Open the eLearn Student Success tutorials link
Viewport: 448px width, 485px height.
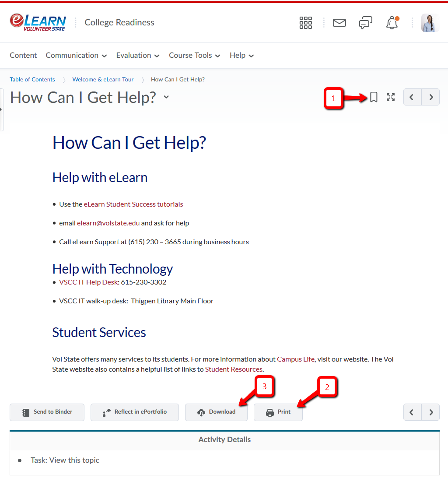click(x=133, y=204)
